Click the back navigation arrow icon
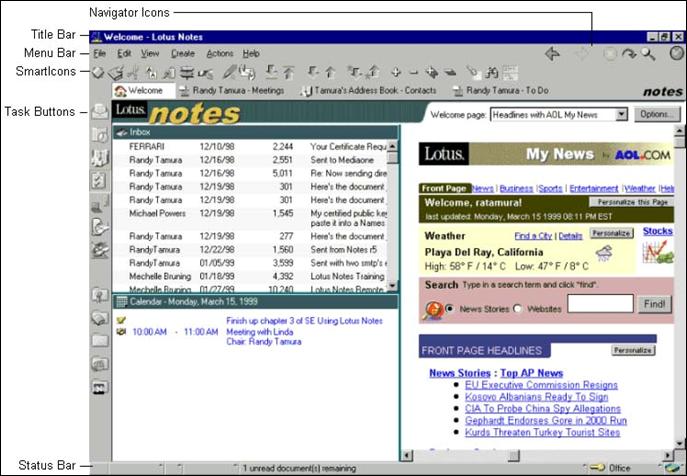 (552, 53)
